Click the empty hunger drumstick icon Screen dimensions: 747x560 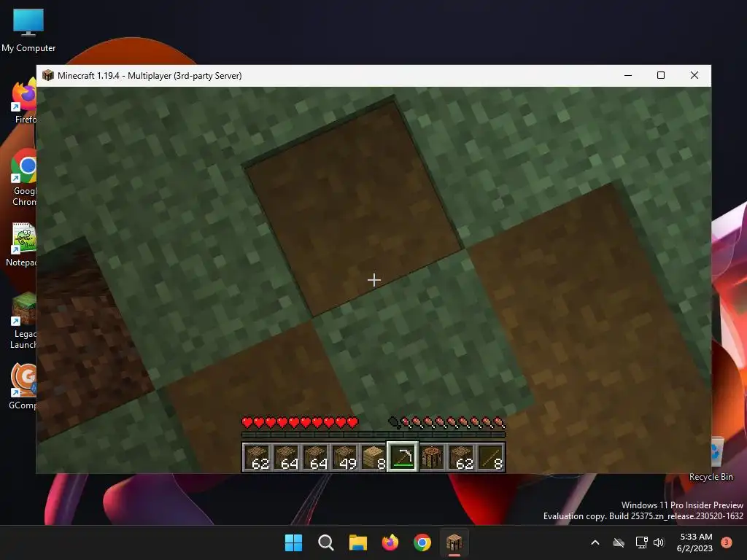[393, 422]
